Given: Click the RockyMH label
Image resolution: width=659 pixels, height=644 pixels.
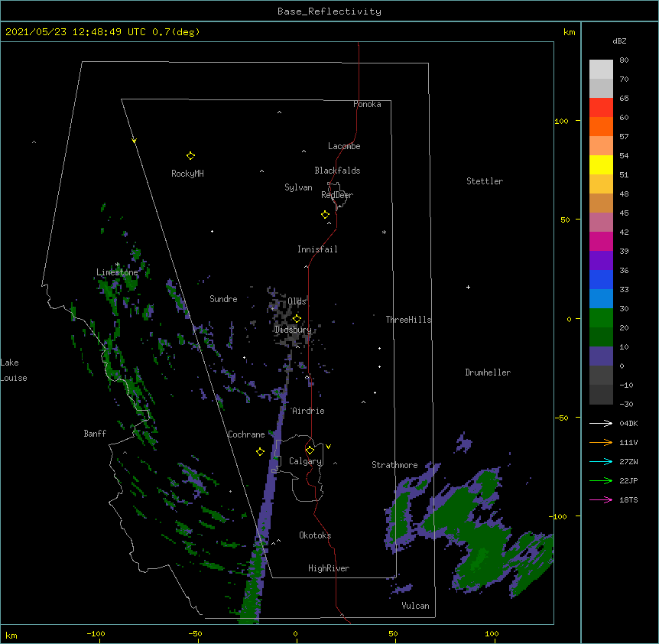Looking at the screenshot, I should (x=187, y=174).
